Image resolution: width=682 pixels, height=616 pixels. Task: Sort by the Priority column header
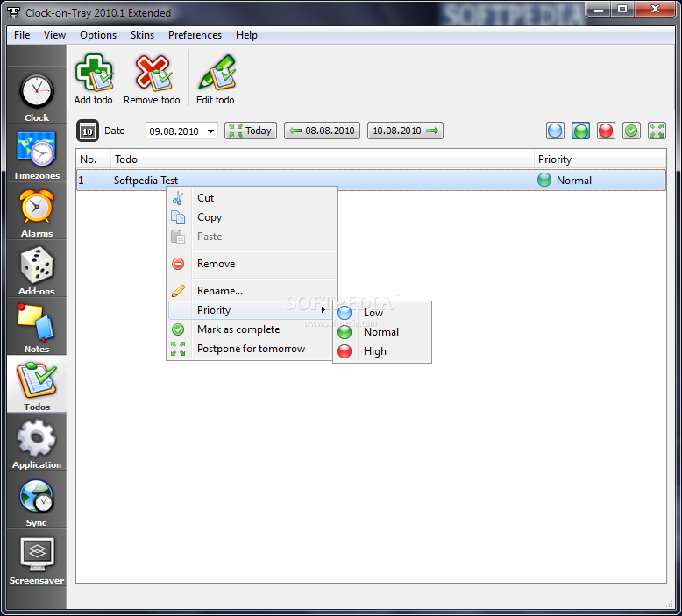point(600,159)
